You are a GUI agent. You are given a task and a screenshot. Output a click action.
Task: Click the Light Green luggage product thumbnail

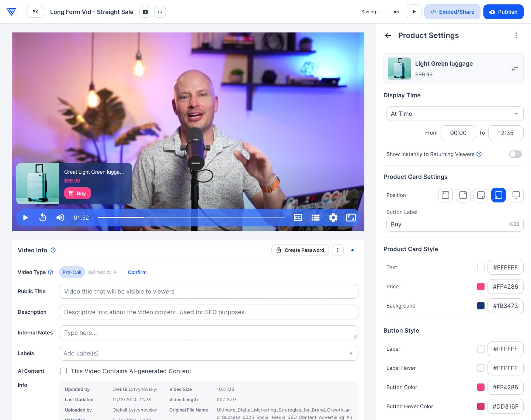click(399, 69)
